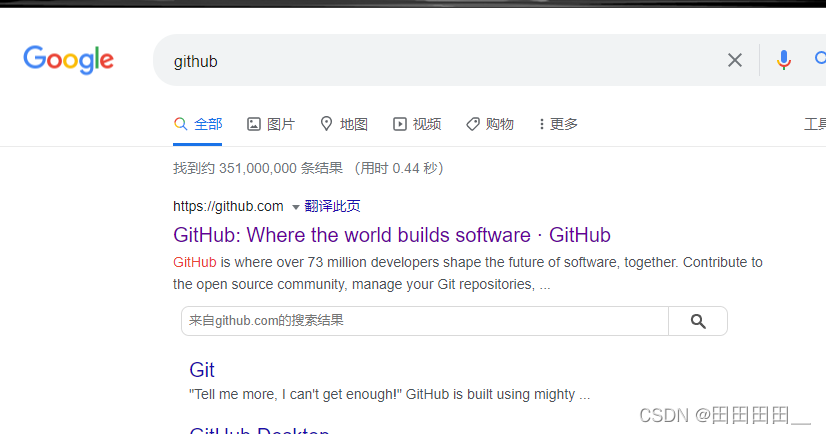Click the snippet text about 73 million developers
This screenshot has width=826, height=434.
(x=468, y=273)
